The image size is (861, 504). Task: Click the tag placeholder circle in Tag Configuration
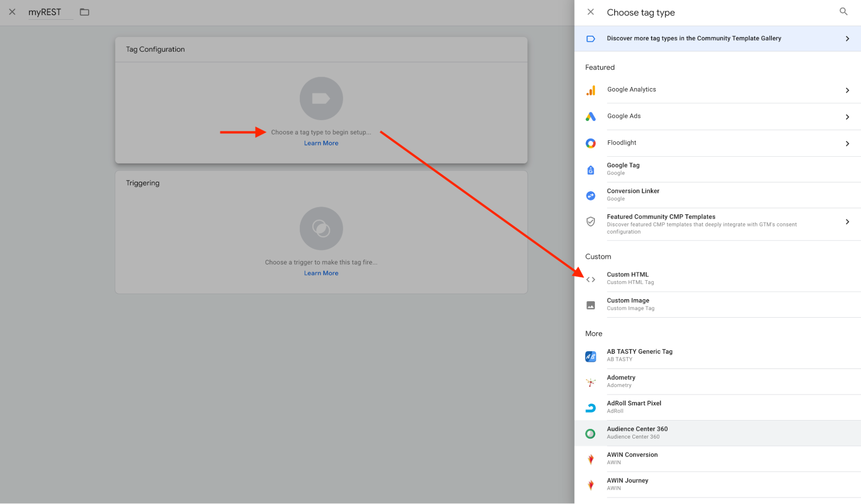(321, 99)
